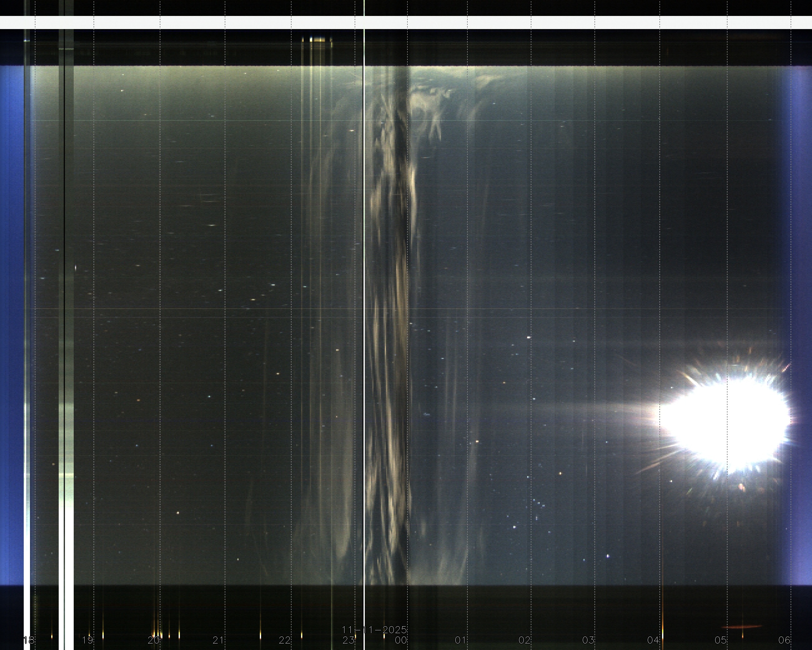The width and height of the screenshot is (812, 650).
Task: Click the white horizontal band at top
Action: point(406,22)
